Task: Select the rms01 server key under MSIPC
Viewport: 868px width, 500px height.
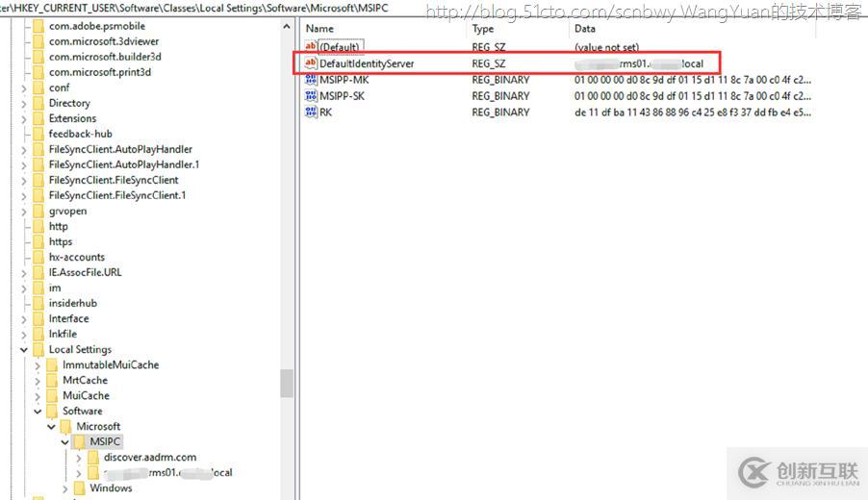Action: pos(167,473)
